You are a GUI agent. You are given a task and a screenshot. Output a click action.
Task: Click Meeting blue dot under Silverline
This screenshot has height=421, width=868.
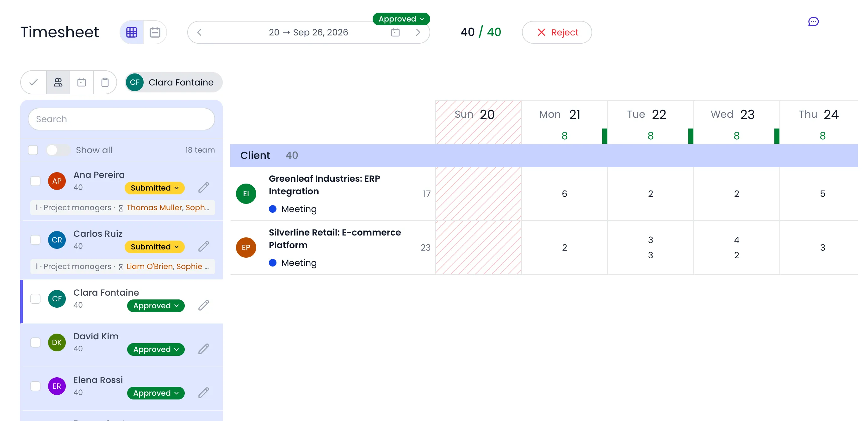coord(273,263)
